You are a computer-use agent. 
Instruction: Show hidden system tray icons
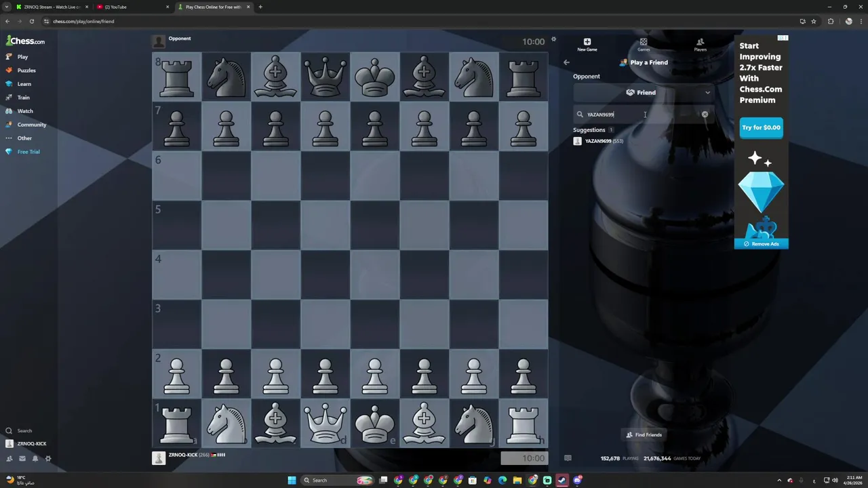click(x=778, y=481)
